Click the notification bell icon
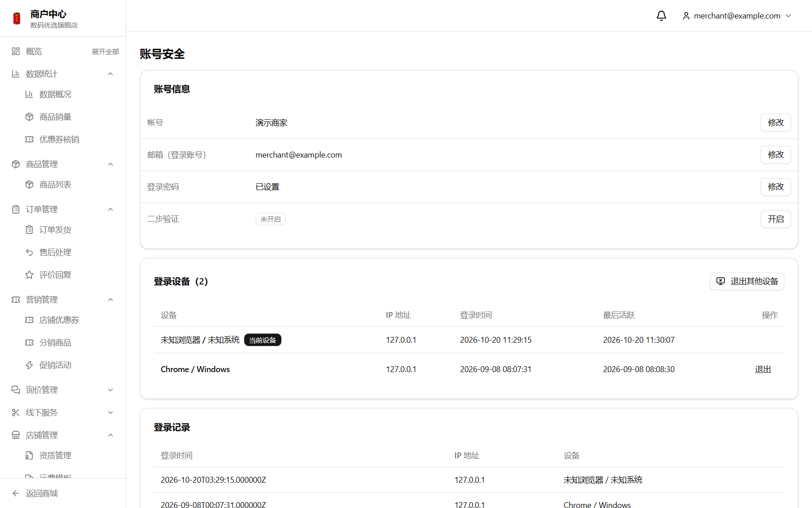 [x=661, y=16]
